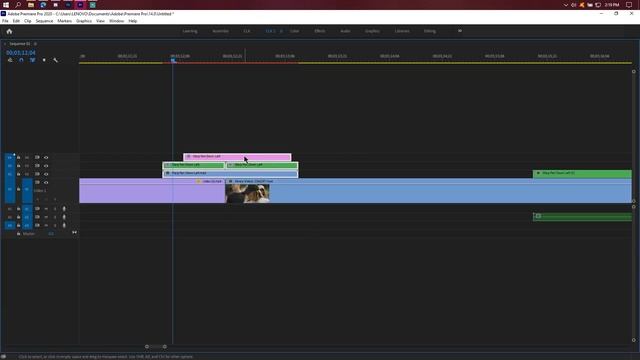Open the Sequence 01 panel menu
Image resolution: width=640 pixels, height=360 pixels.
(x=35, y=44)
